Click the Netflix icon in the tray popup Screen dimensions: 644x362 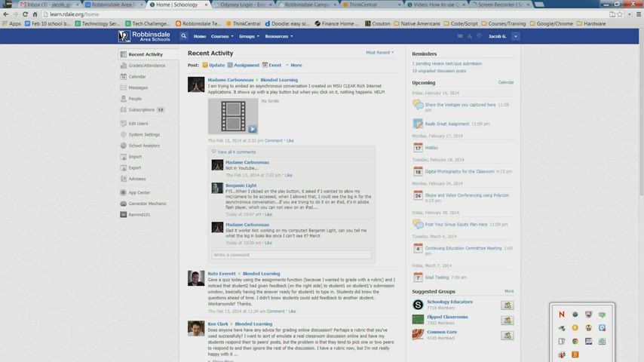[561, 314]
